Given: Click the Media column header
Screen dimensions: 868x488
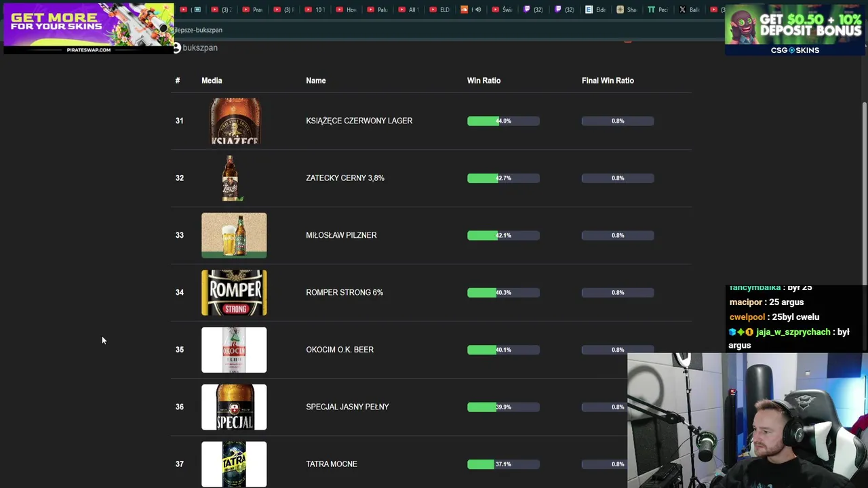Looking at the screenshot, I should [x=212, y=81].
